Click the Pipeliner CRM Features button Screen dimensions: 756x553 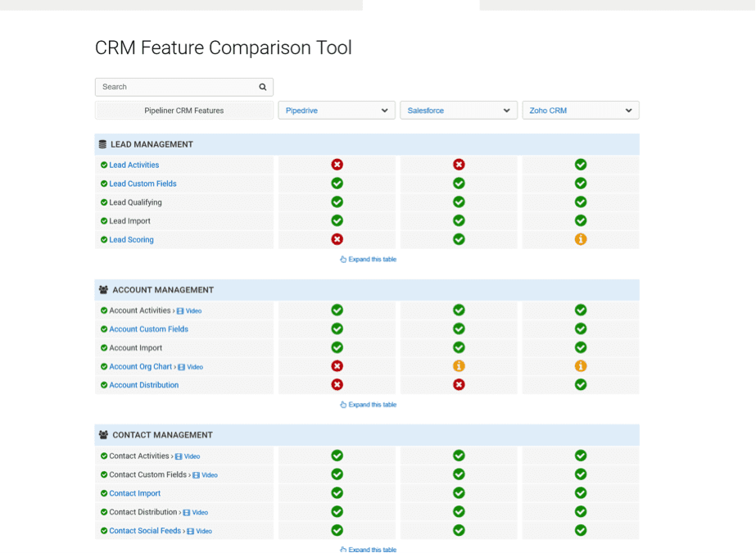[x=184, y=111]
